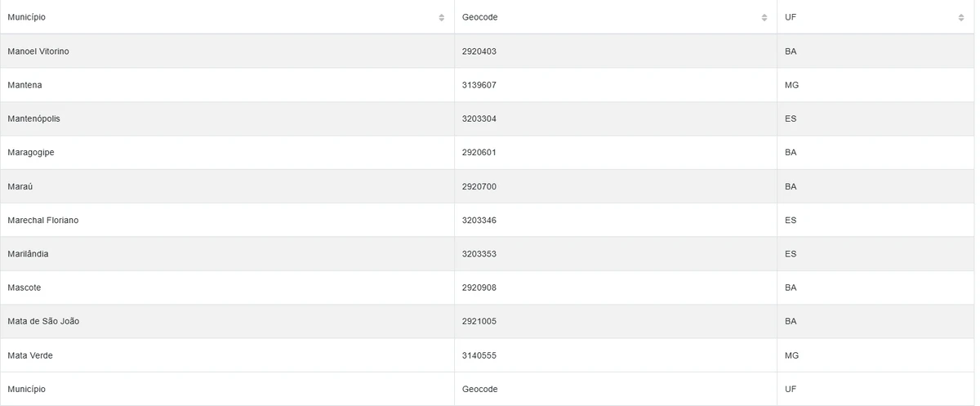
Task: Click the Maragogipe municipality cell
Action: pyautogui.click(x=30, y=153)
